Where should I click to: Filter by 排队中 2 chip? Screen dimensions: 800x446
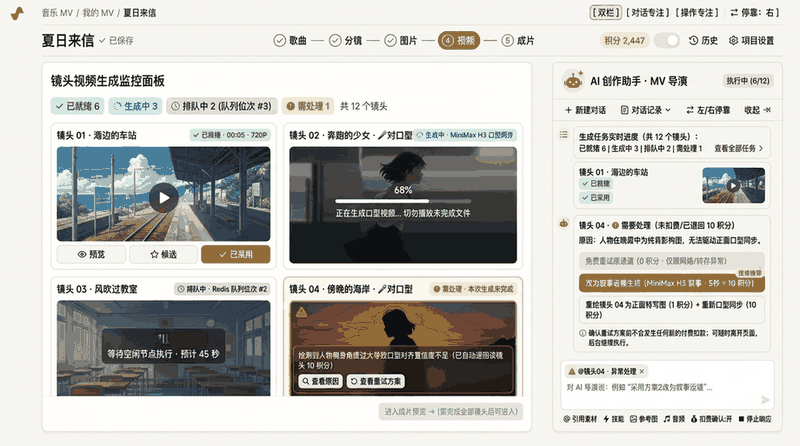222,106
